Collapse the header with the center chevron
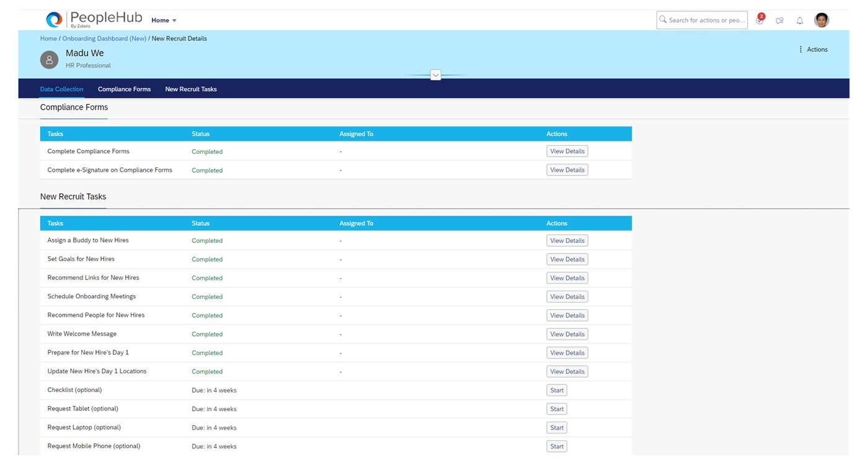Screen dimensions: 868x465 [435, 74]
